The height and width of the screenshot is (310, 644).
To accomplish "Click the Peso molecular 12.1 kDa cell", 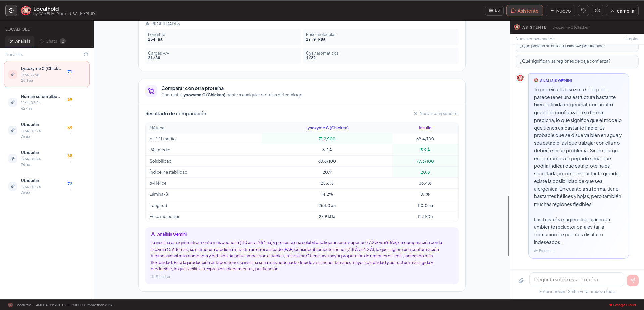I will click(x=425, y=217).
